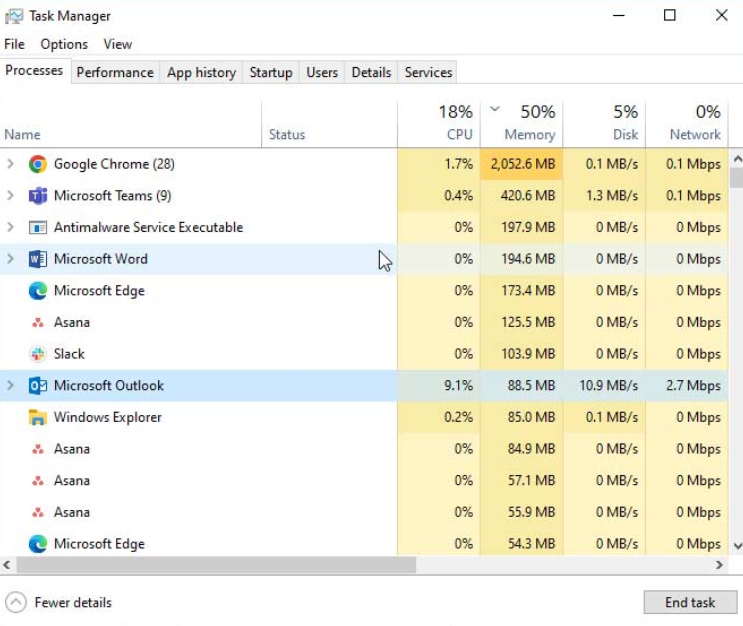Open the File menu

(14, 45)
